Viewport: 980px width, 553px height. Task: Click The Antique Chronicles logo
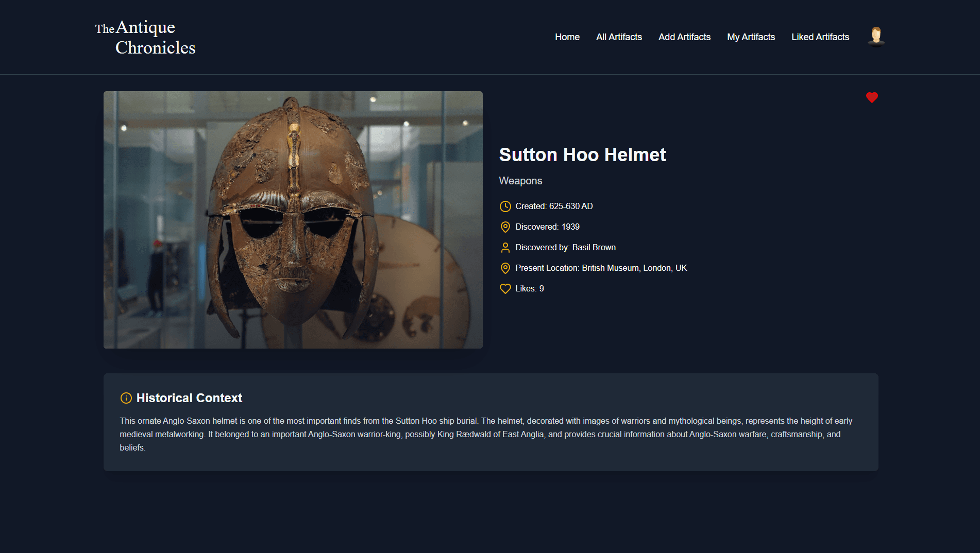(x=145, y=36)
